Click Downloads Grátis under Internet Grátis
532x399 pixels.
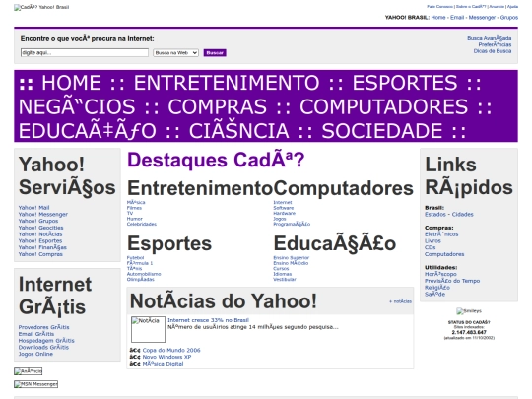point(43,347)
